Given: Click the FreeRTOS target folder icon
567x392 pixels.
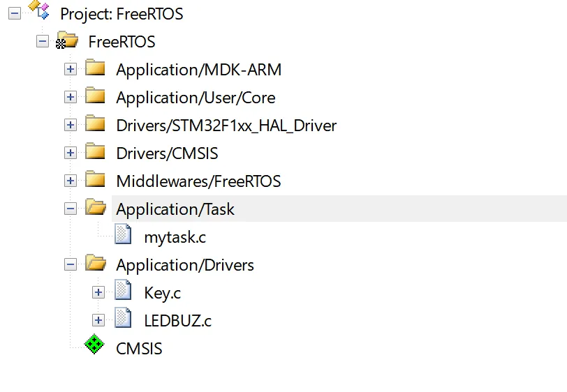Looking at the screenshot, I should pyautogui.click(x=66, y=41).
